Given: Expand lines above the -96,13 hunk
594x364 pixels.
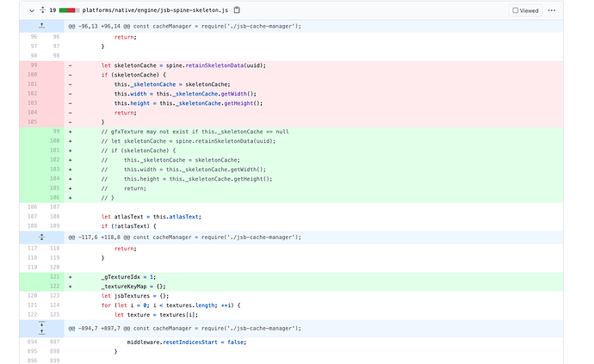Looking at the screenshot, I should pyautogui.click(x=42, y=26).
